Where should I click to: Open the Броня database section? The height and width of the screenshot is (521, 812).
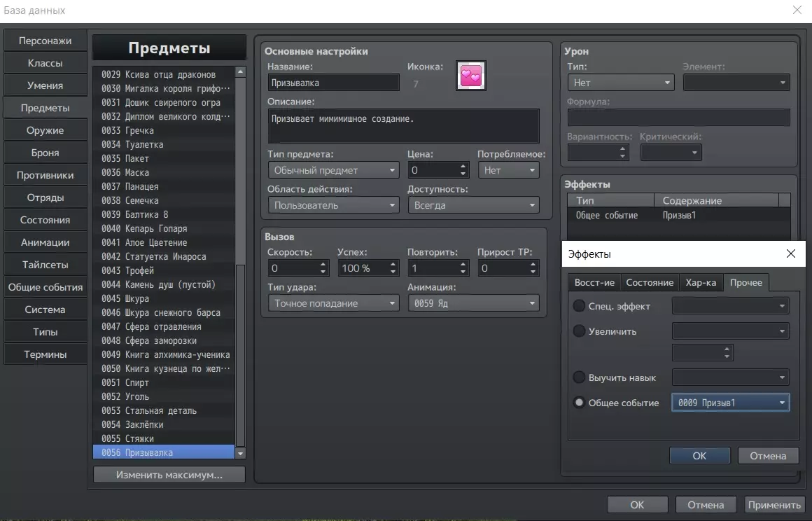click(x=45, y=153)
